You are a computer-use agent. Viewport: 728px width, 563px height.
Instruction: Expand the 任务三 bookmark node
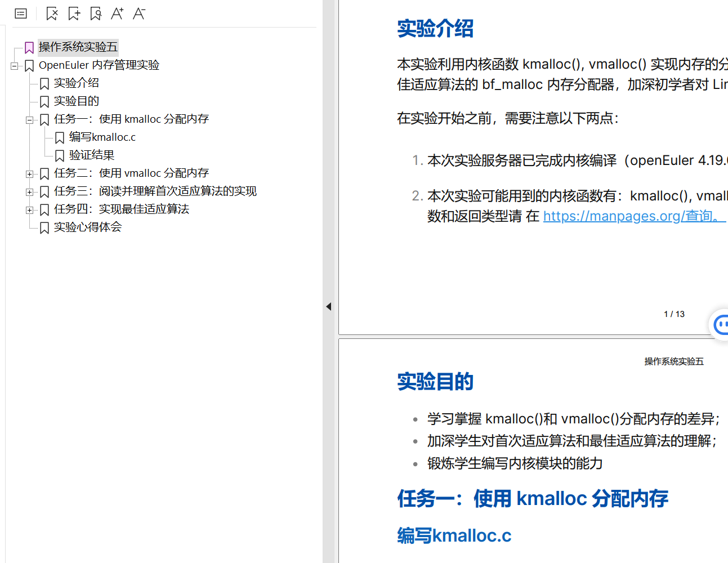pos(29,192)
